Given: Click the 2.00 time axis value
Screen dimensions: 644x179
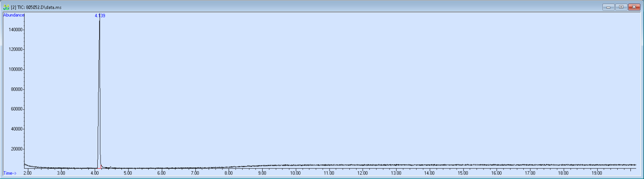Looking at the screenshot, I should pos(28,173).
